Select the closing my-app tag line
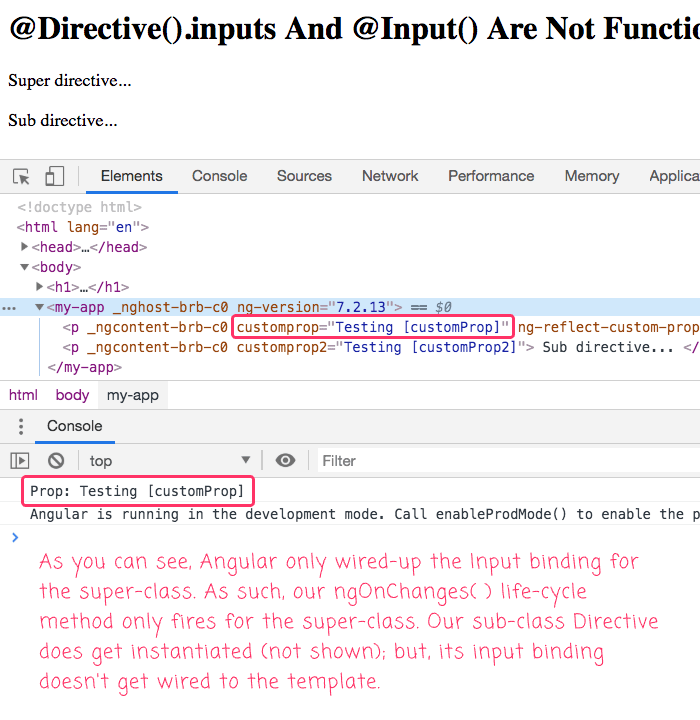The width and height of the screenshot is (700, 720). click(85, 367)
